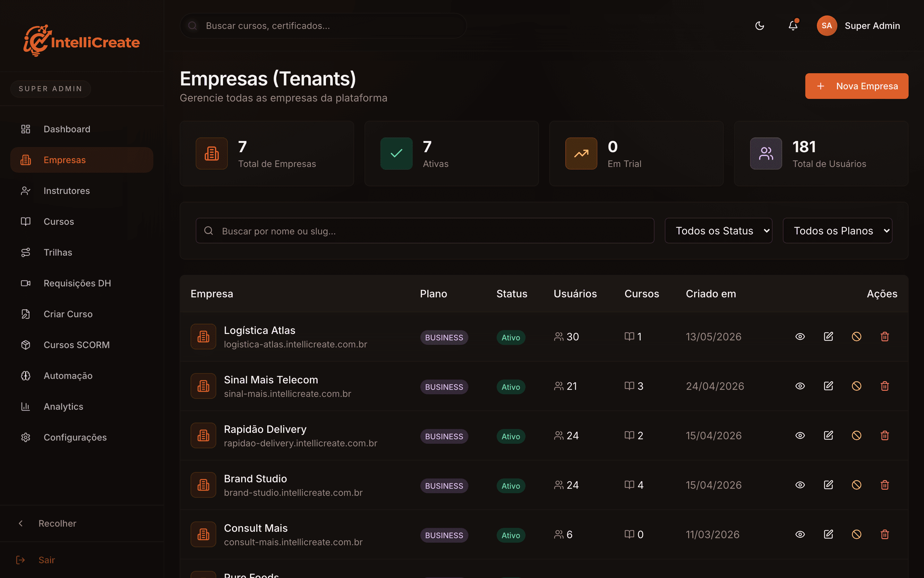Focus the Buscar por nome ou slug field
The width and height of the screenshot is (924, 578).
coord(424,231)
